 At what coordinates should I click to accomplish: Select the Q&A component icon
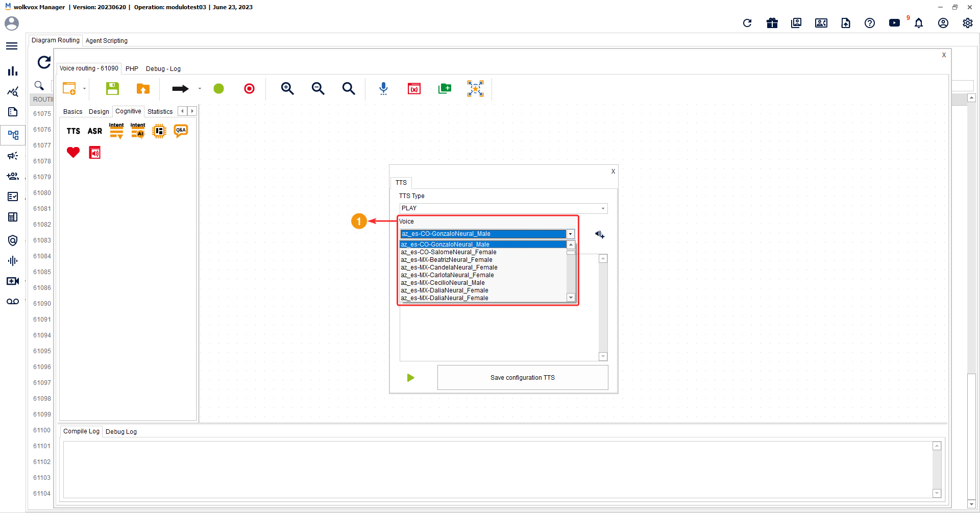tap(181, 131)
